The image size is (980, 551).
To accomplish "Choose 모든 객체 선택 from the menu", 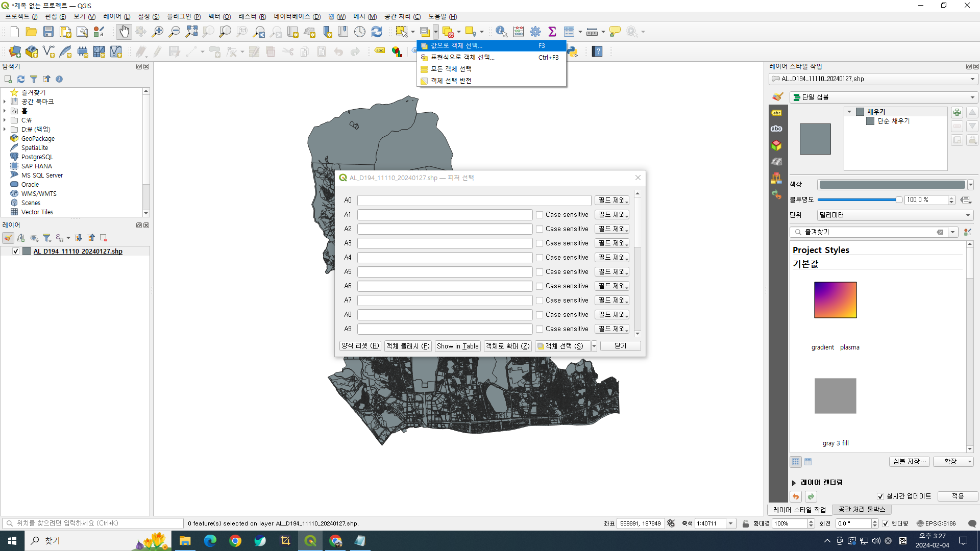I will pyautogui.click(x=451, y=69).
